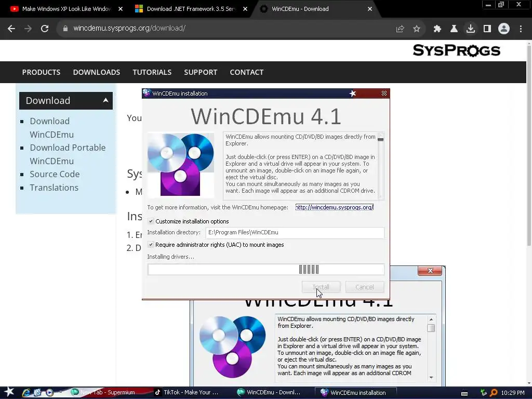Viewport: 532px width, 399px height.
Task: Click the SysProgs logo
Action: tap(456, 50)
